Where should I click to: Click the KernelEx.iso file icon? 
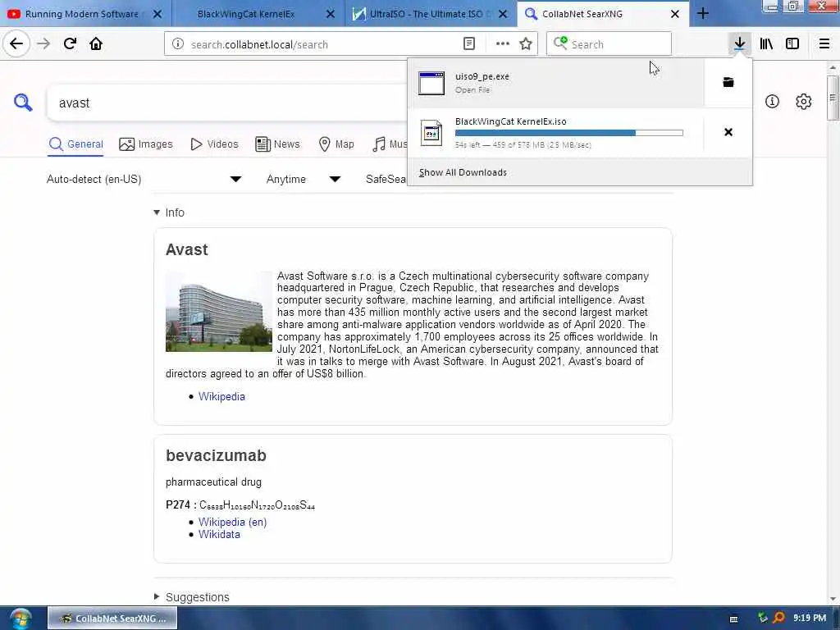coord(431,133)
